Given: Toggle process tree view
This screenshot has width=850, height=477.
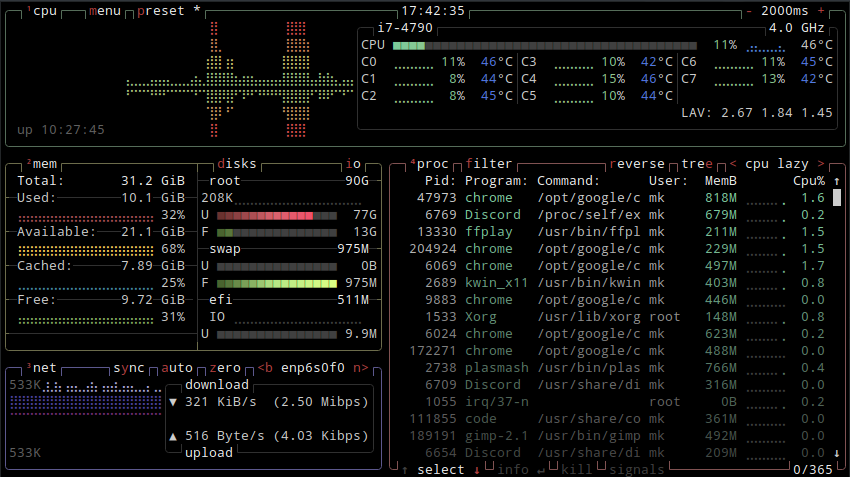Looking at the screenshot, I should pos(697,164).
